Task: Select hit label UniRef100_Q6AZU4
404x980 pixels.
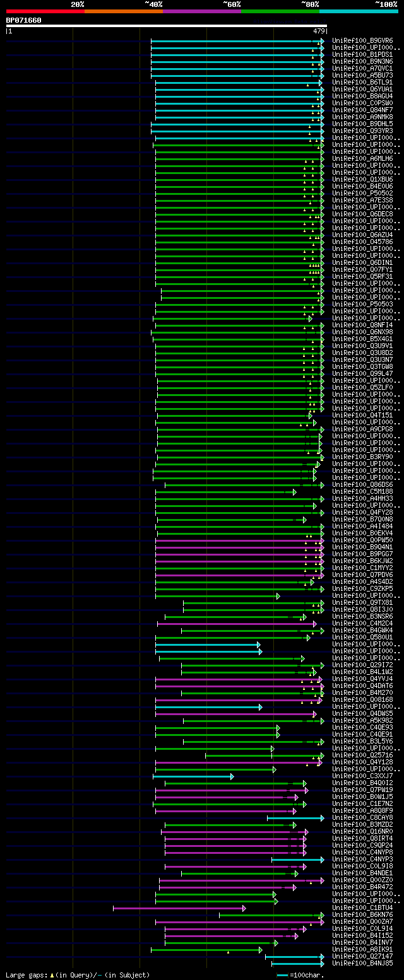Action: [362, 235]
